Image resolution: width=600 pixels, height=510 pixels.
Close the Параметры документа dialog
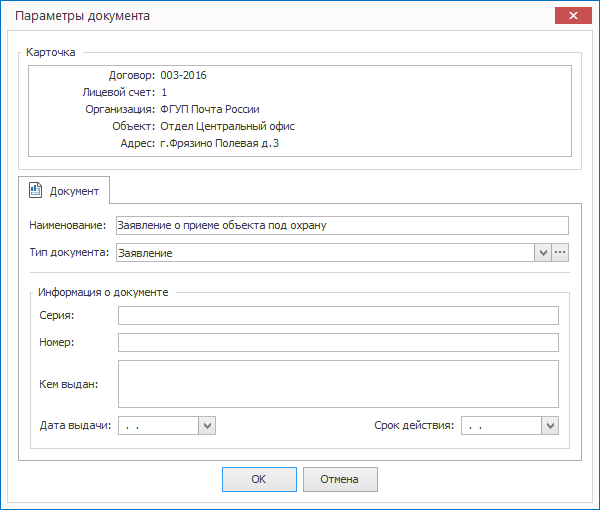tap(573, 16)
